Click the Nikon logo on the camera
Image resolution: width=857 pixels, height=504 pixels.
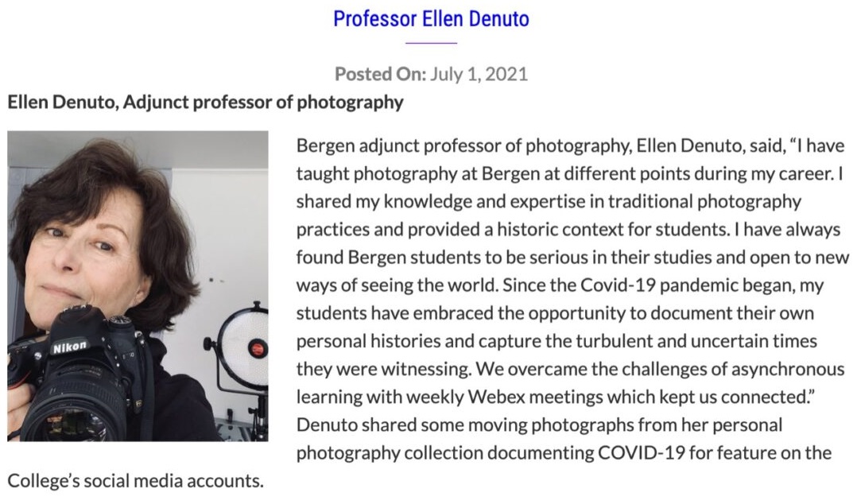coord(69,347)
